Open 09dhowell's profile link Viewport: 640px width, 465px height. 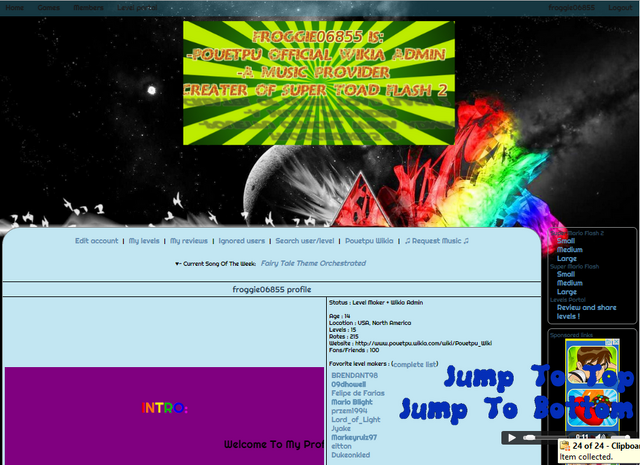click(349, 384)
